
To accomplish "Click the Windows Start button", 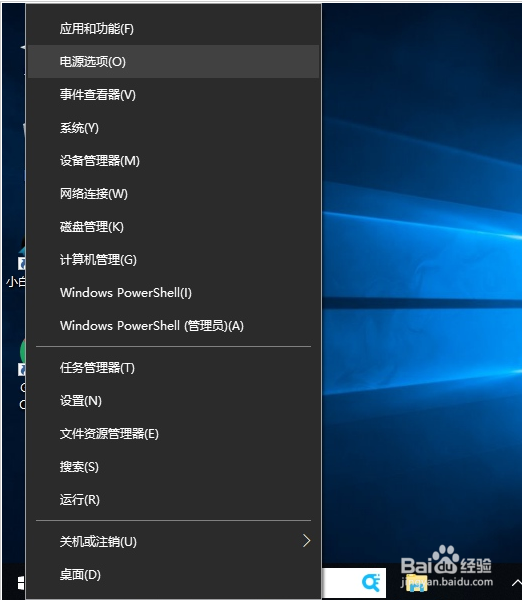I will click(x=21, y=583).
